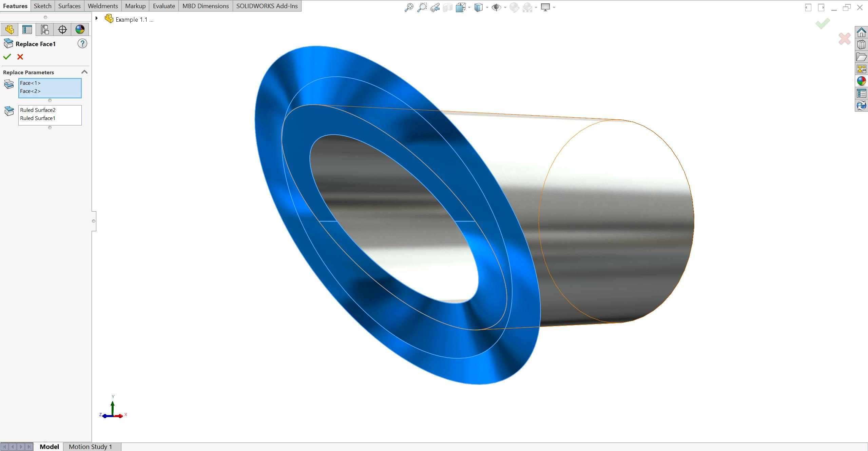This screenshot has width=868, height=451.
Task: Open the DisplayManager globe icon
Action: coord(80,29)
